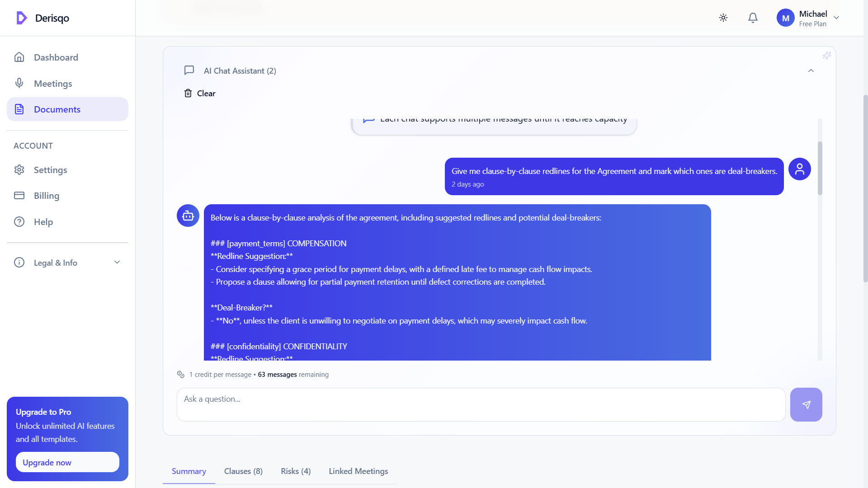The height and width of the screenshot is (488, 868).
Task: Open the Help section
Action: tap(43, 221)
